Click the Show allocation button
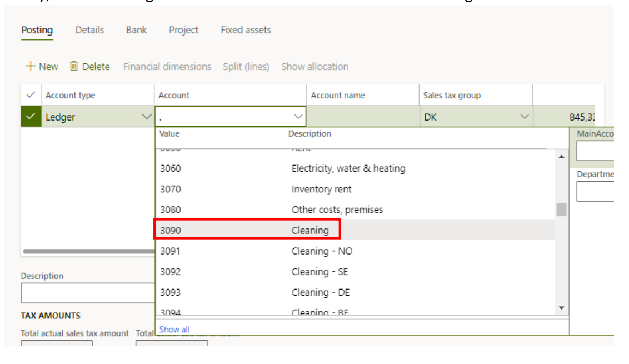The width and height of the screenshot is (629, 364). (314, 67)
